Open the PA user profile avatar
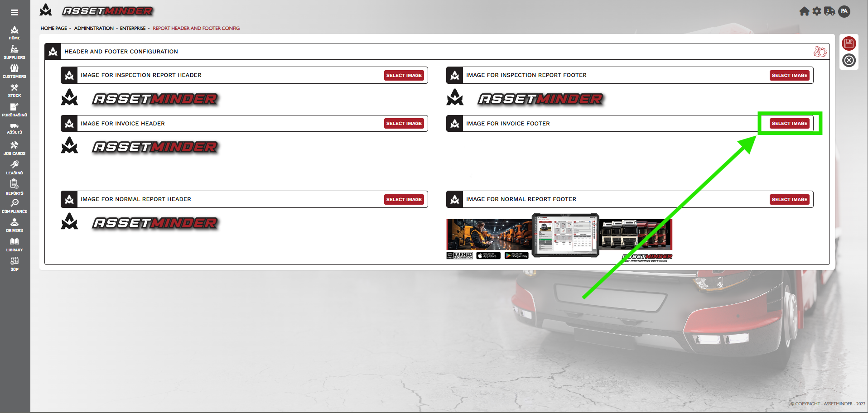This screenshot has width=868, height=413. [844, 11]
